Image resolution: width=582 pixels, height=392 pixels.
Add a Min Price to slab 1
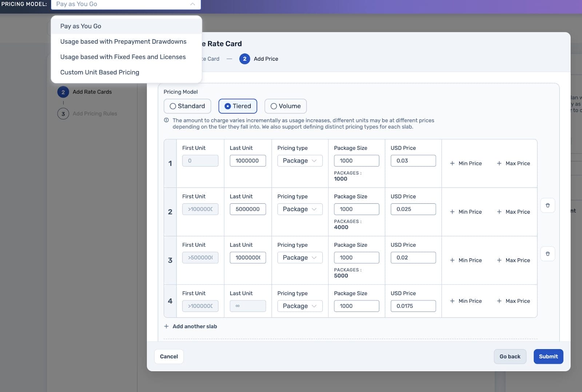click(466, 163)
